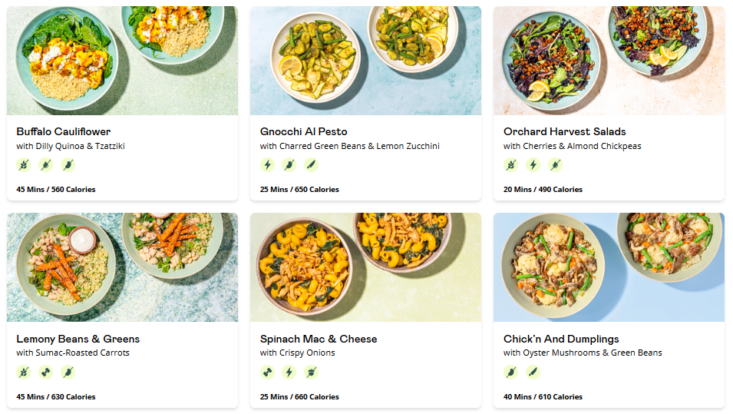Click the first dietary badge under Spinach Mac & Cheese

267,372
